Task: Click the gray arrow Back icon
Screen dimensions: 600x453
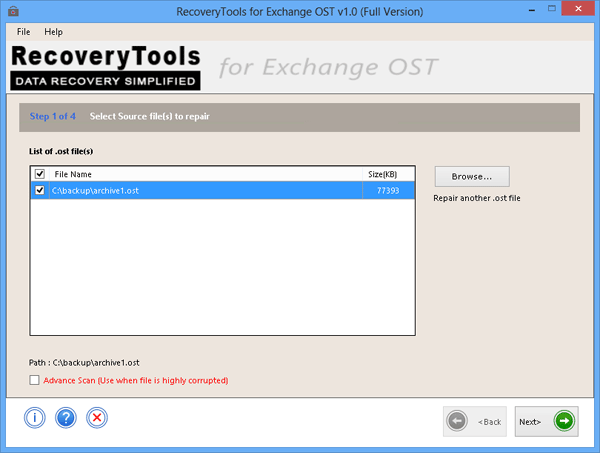Action: click(457, 421)
